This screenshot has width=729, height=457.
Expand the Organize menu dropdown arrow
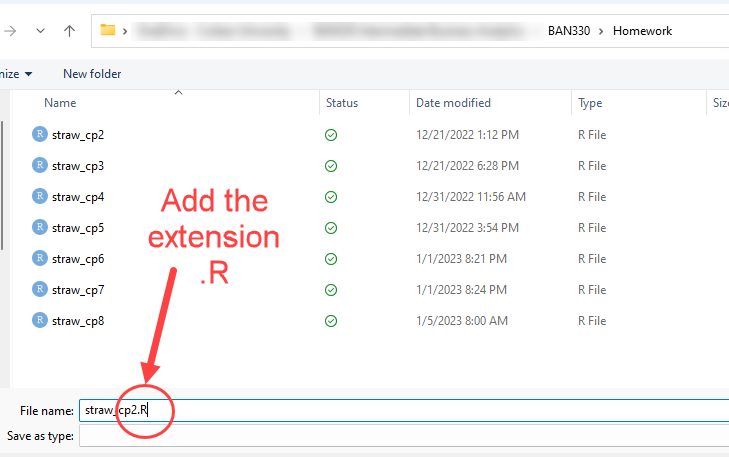28,74
